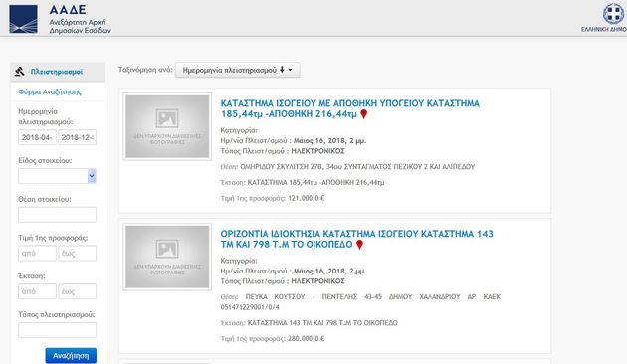Click the placeholder thumbnail of the second listing
Image resolution: width=627 pixels, height=364 pixels.
pyautogui.click(x=167, y=257)
